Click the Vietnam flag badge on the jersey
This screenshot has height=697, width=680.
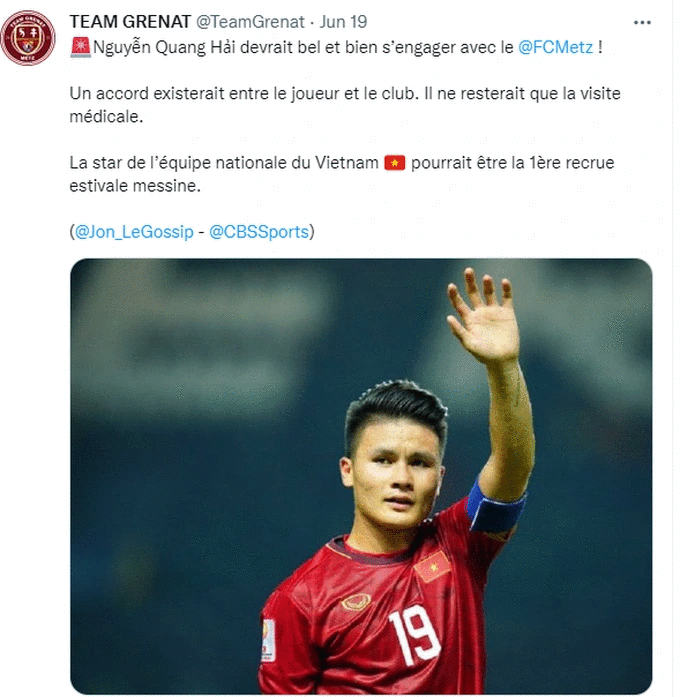point(432,566)
